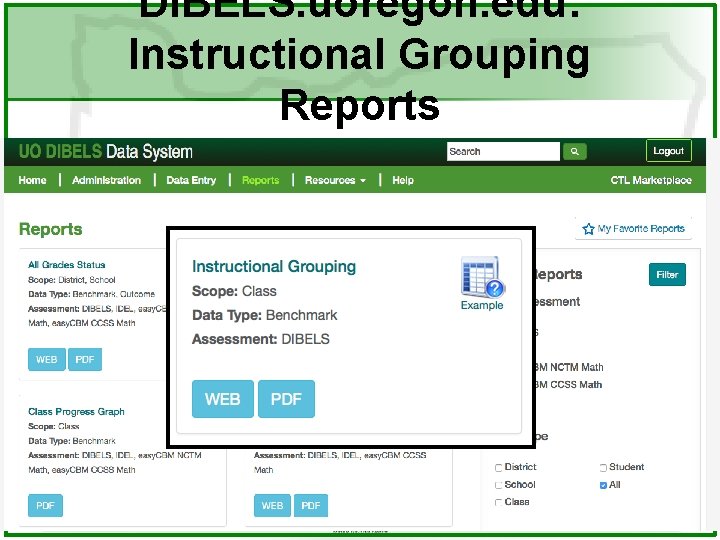720x540 pixels.
Task: Open the Help menu item
Action: (403, 180)
